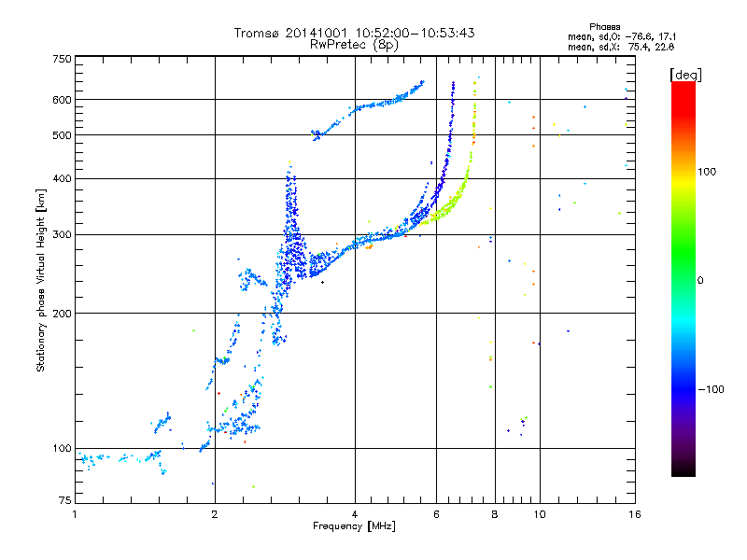Screen dimensions: 747x560
Task: Click the y-axis '400' tick label
Action: coord(62,179)
